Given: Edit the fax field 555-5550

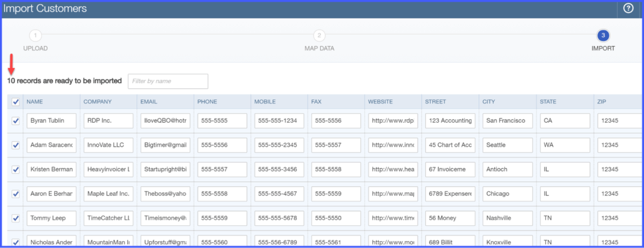Looking at the screenshot, I should 336,218.
